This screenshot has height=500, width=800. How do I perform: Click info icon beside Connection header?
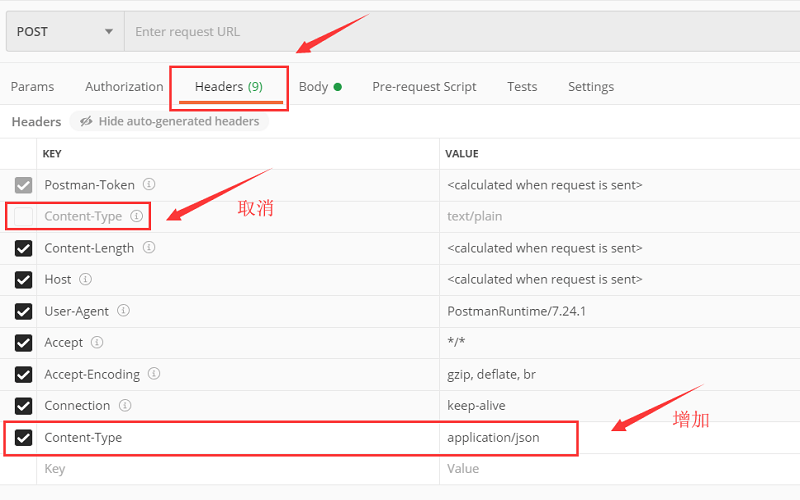125,405
